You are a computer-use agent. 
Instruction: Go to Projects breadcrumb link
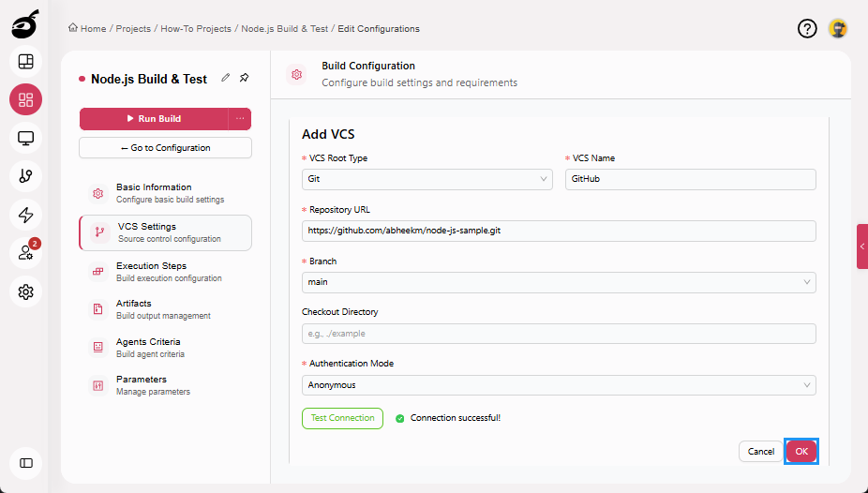133,29
